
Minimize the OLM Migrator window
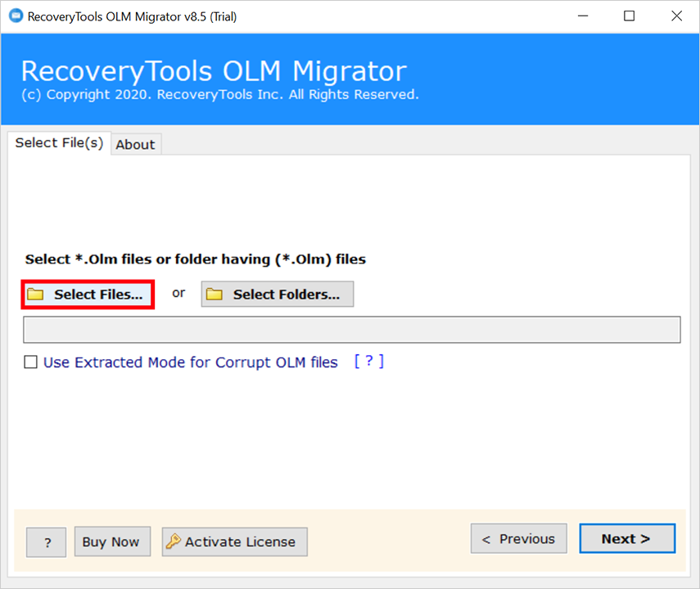(583, 16)
